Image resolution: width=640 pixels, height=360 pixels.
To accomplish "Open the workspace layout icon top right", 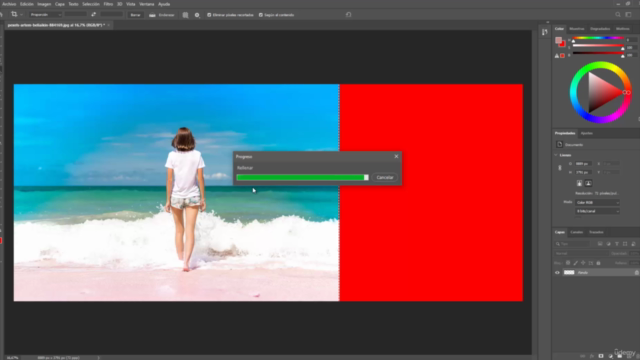I will click(628, 15).
